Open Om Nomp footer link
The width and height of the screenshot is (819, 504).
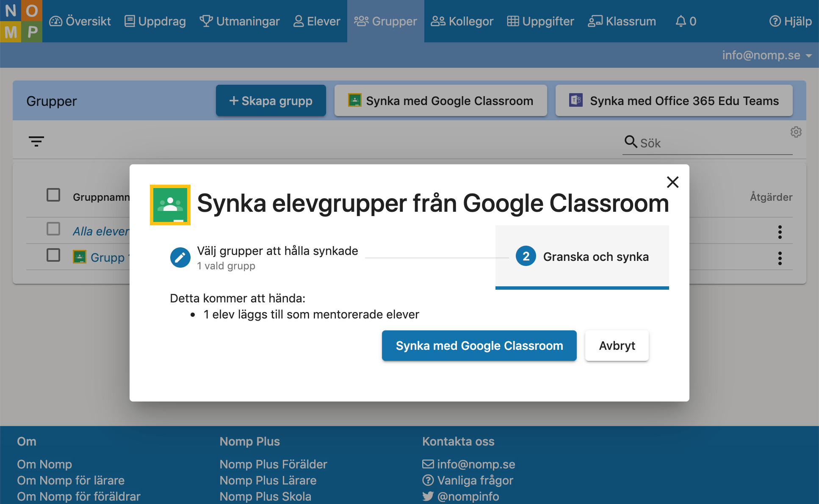[x=44, y=464]
